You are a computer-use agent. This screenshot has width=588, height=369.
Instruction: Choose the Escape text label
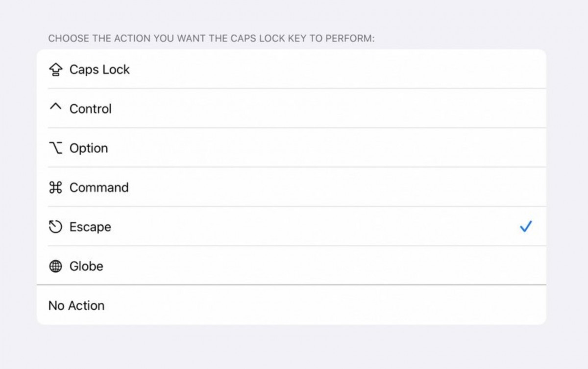(x=90, y=227)
